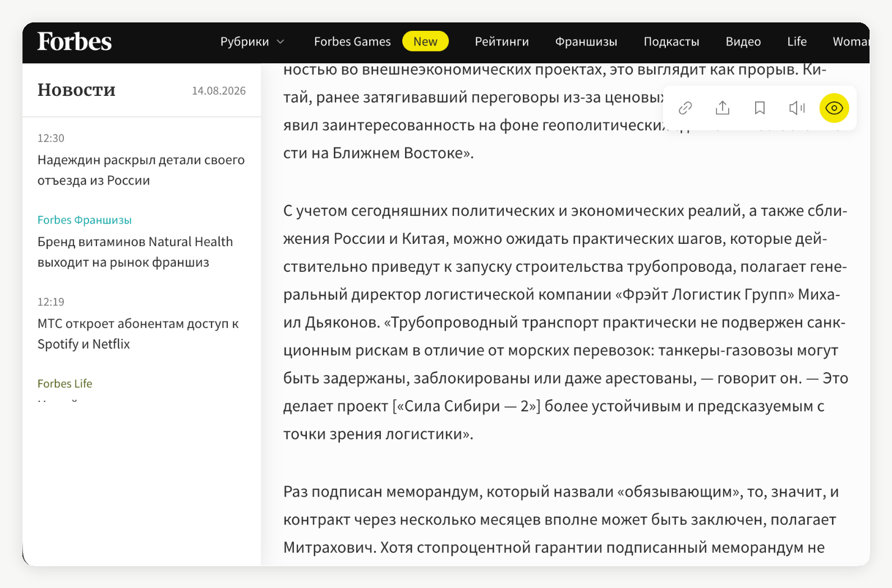892x588 pixels.
Task: Click the share article icon
Action: [x=723, y=108]
